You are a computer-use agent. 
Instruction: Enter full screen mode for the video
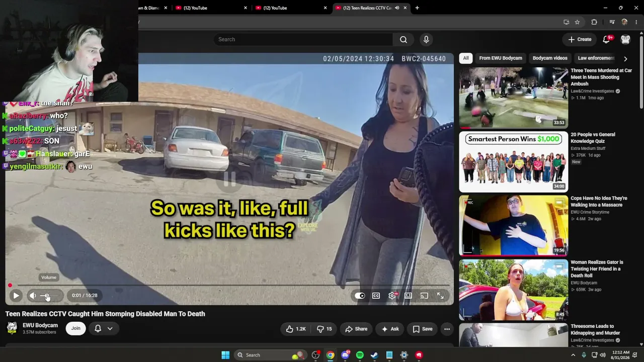(x=440, y=296)
